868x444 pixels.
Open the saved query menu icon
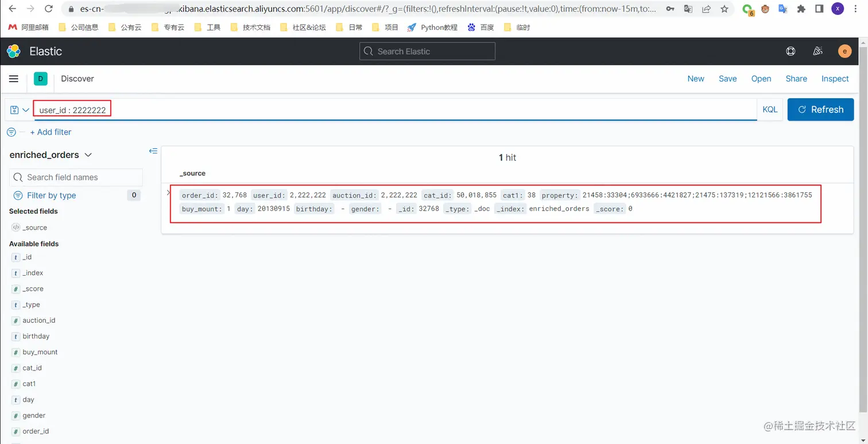20,110
